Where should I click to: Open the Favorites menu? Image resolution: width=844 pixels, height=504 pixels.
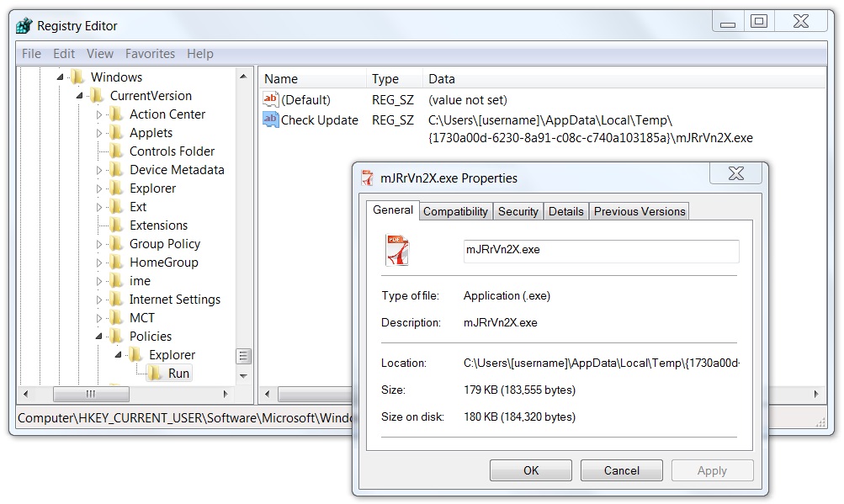tap(150, 54)
